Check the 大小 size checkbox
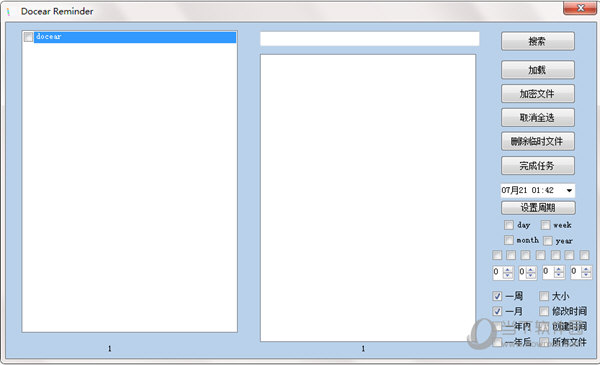Viewport: 600px width, 365px height. pos(544,296)
